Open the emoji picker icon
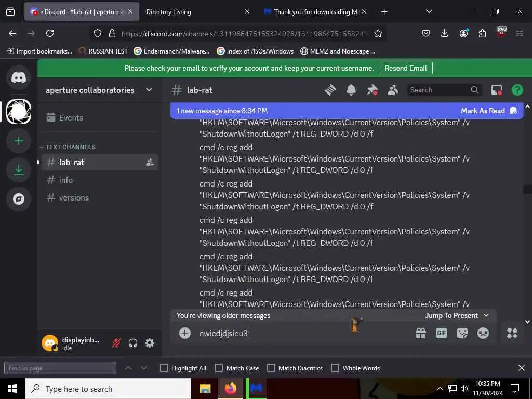The height and width of the screenshot is (399, 532). click(483, 333)
